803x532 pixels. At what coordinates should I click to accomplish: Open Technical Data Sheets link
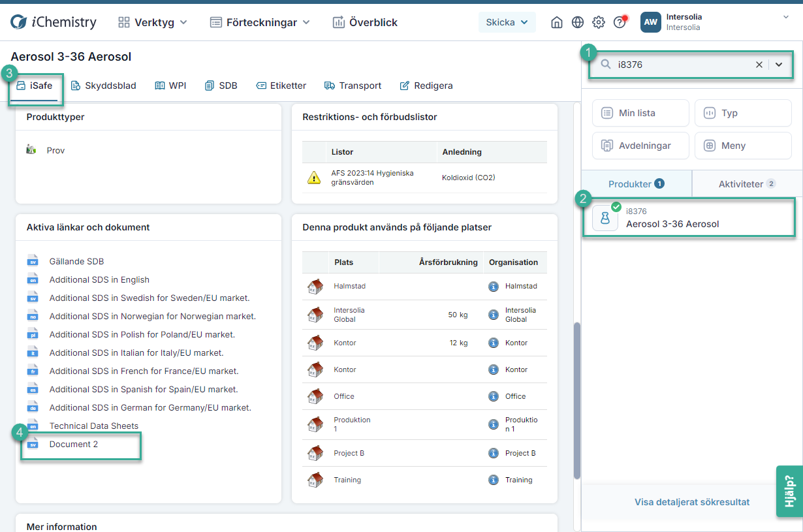94,426
